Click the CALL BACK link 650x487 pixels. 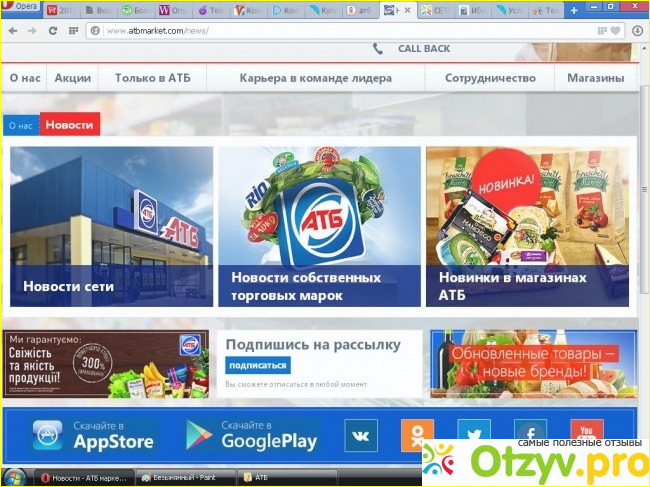click(x=422, y=48)
